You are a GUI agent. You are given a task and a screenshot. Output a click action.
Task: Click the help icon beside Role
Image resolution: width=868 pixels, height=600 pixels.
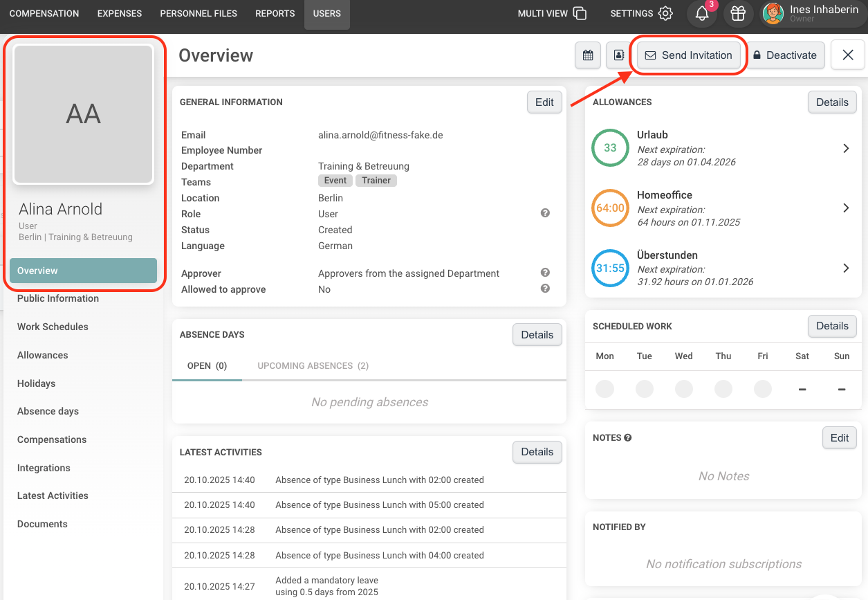coord(545,213)
